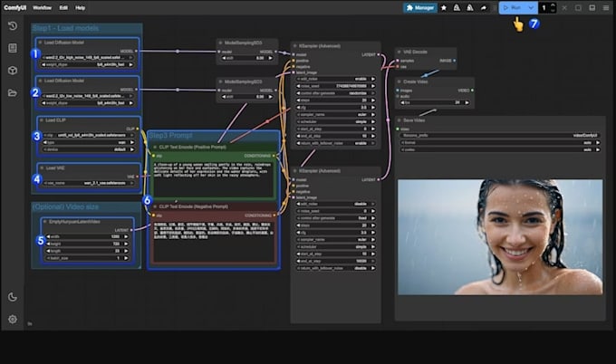616x364 pixels.
Task: Open the Help menu
Action: pyautogui.click(x=80, y=8)
